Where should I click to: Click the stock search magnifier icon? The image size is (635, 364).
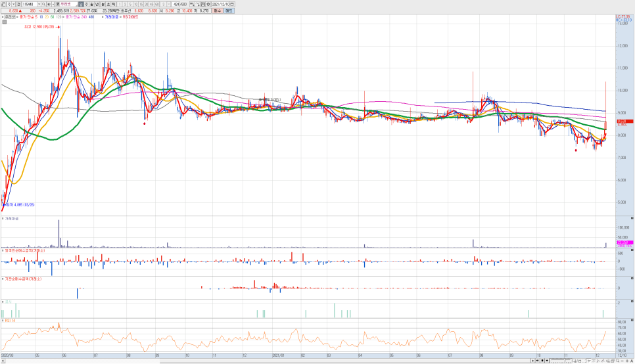44,4
